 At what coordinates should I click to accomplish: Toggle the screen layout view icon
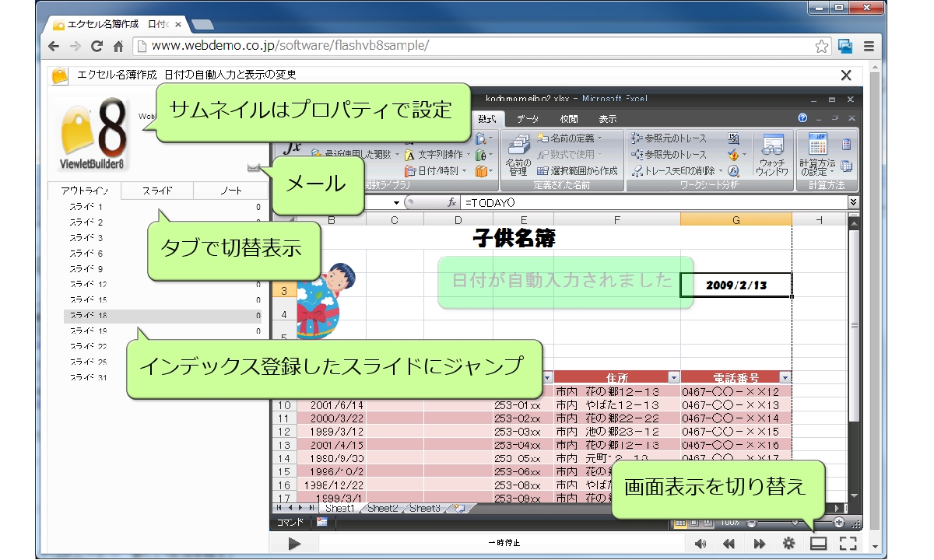818,544
